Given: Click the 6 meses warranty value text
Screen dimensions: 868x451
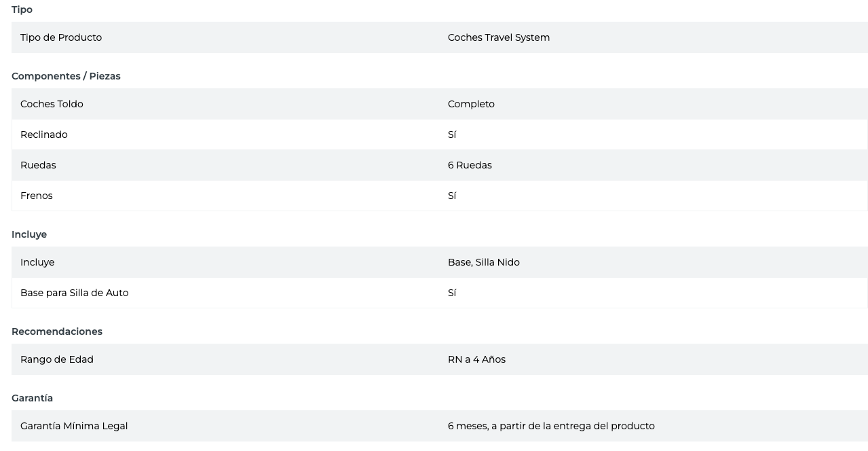Looking at the screenshot, I should (551, 426).
